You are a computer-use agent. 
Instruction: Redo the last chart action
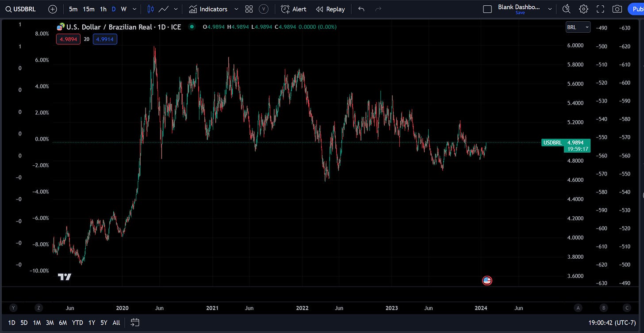tap(378, 9)
